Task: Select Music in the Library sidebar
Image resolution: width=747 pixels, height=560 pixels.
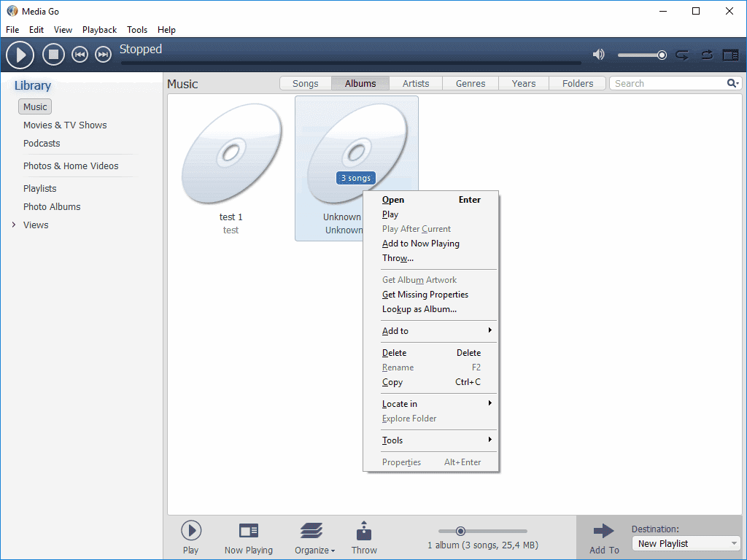Action: [35, 106]
